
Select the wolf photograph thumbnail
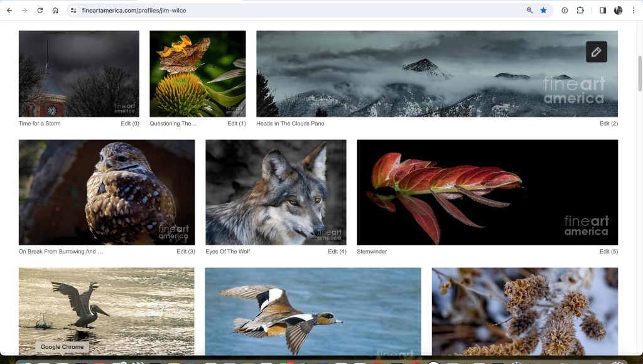276,192
